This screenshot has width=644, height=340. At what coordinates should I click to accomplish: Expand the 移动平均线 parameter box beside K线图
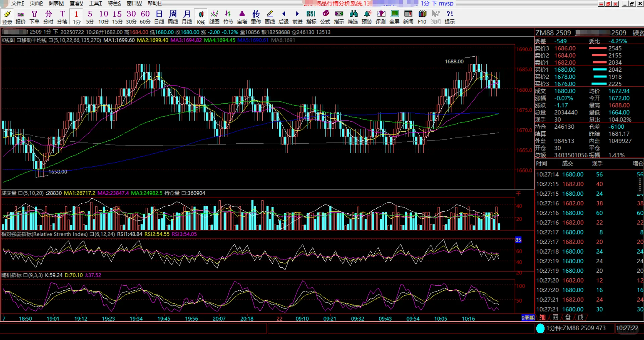pos(18,40)
